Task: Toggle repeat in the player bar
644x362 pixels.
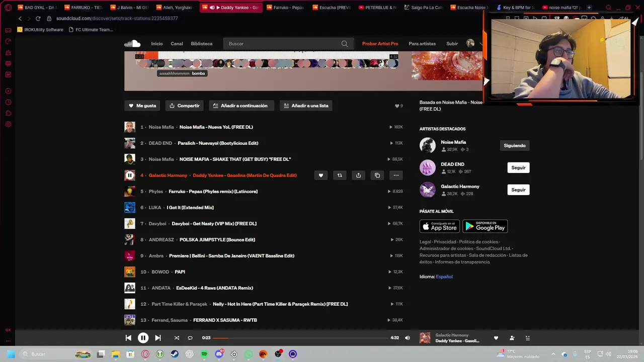Action: [190, 338]
